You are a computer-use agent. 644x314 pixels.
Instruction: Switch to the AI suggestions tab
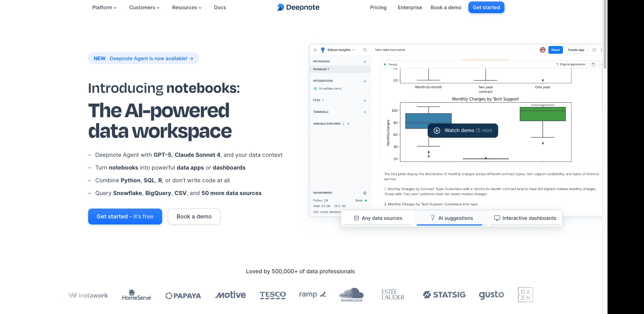pyautogui.click(x=451, y=218)
